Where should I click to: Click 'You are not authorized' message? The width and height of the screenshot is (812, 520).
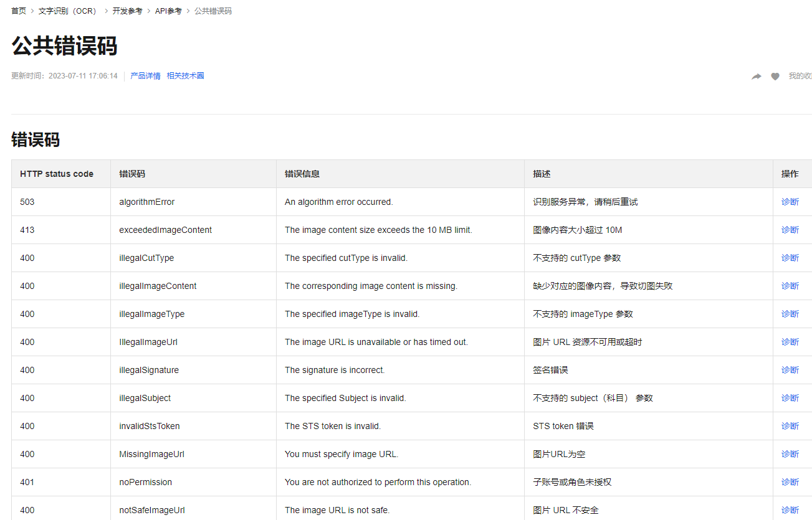point(378,482)
